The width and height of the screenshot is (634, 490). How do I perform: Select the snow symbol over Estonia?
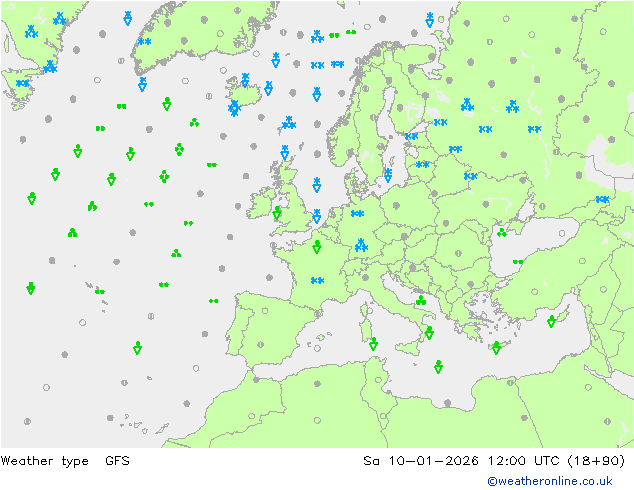pyautogui.click(x=411, y=136)
